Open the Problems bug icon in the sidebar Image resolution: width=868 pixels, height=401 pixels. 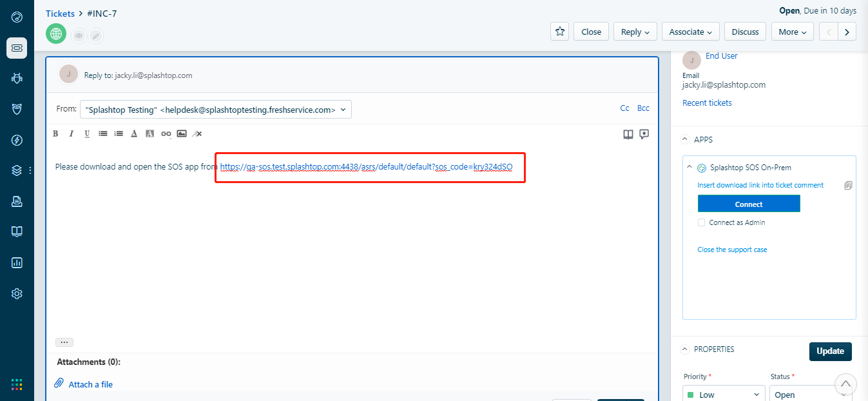pyautogui.click(x=17, y=79)
